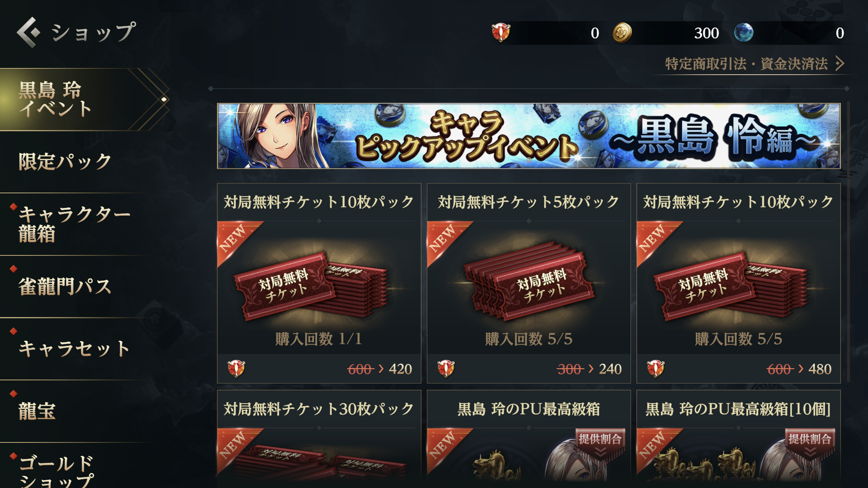Tap the blue orb currency icon
This screenshot has width=868, height=488.
pos(744,33)
